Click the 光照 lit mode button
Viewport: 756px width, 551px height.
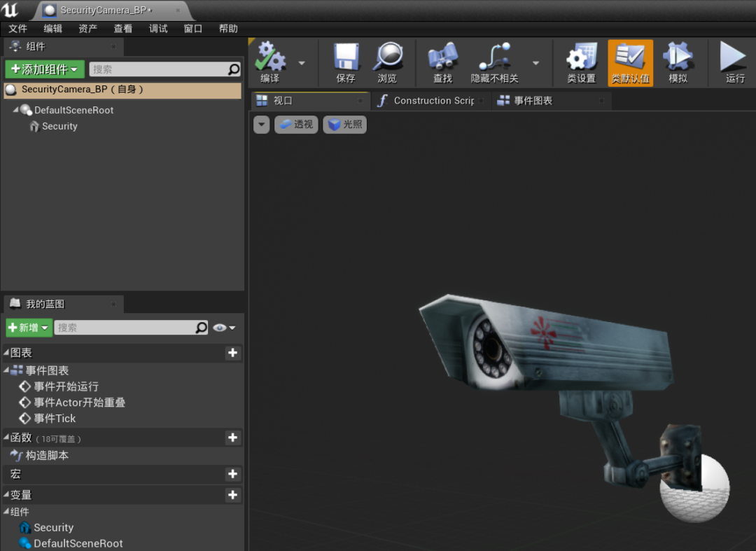click(x=344, y=125)
